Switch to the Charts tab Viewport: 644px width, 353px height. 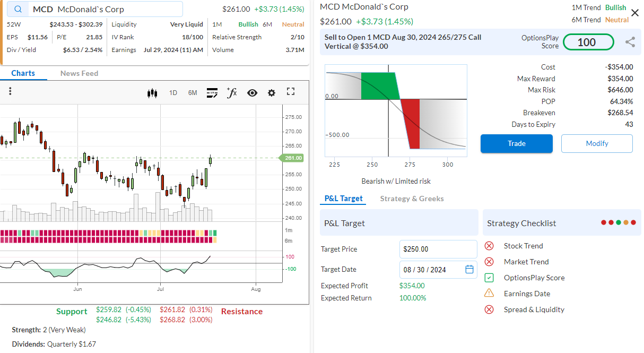coord(23,73)
